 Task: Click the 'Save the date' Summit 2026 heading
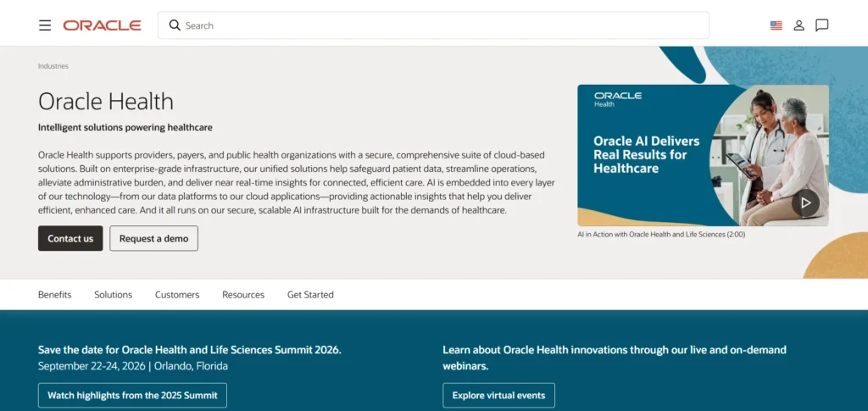click(190, 350)
